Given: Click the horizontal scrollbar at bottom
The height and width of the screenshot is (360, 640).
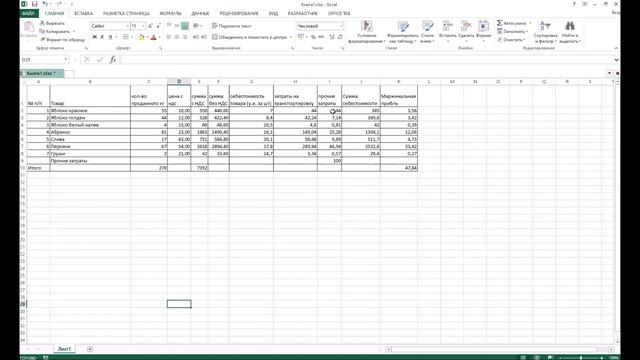Looking at the screenshot, I should (500, 349).
